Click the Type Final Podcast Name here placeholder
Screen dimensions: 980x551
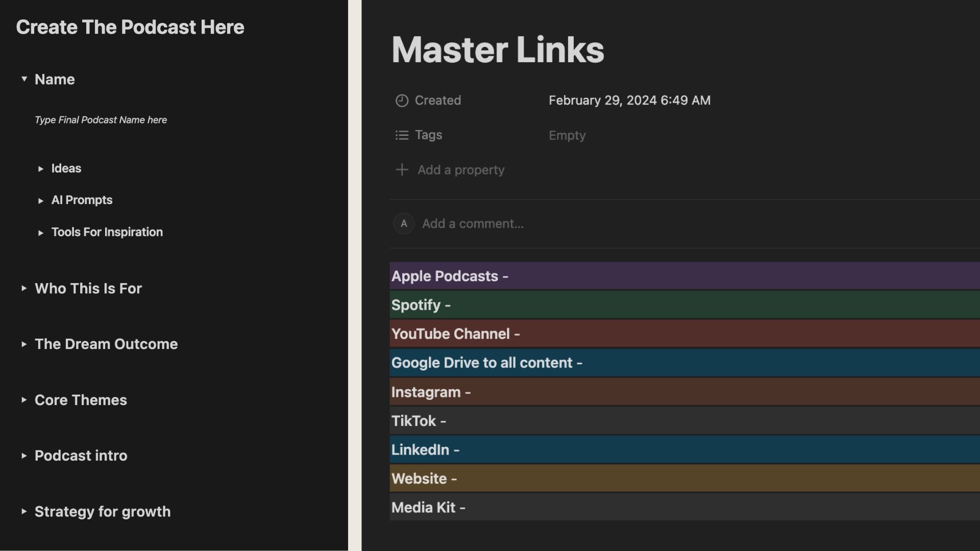[101, 120]
